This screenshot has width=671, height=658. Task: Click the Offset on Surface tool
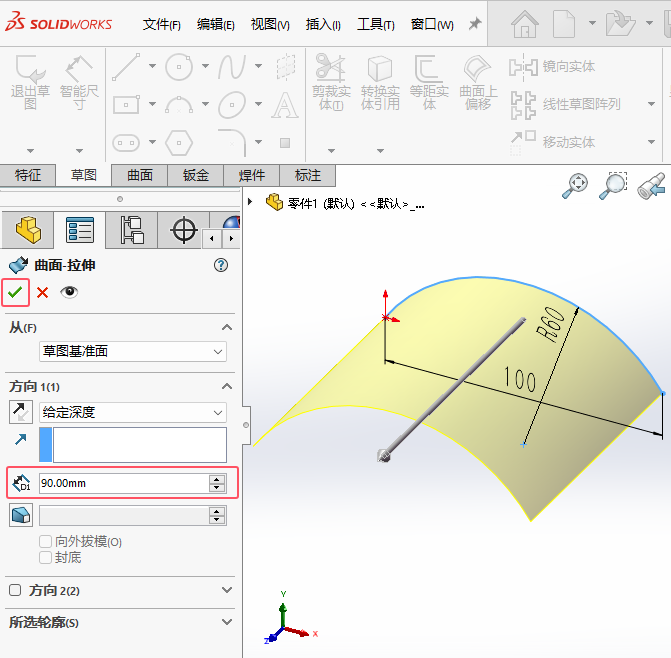tap(478, 81)
